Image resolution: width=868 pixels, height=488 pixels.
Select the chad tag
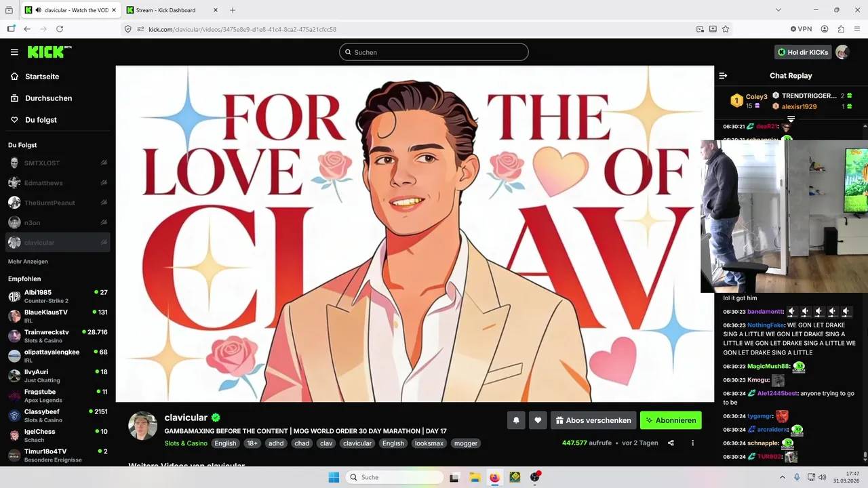(x=302, y=443)
